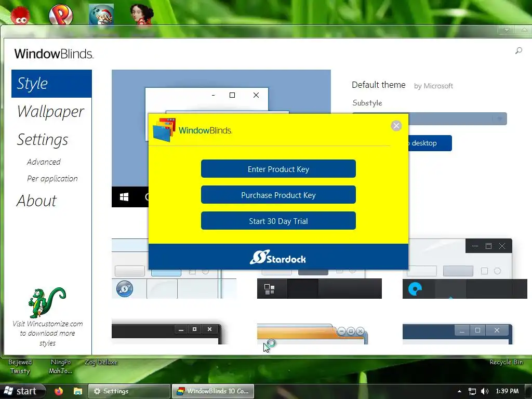Select the dark style with cyan circle icon
This screenshot has width=532, height=399.
pyautogui.click(x=465, y=269)
